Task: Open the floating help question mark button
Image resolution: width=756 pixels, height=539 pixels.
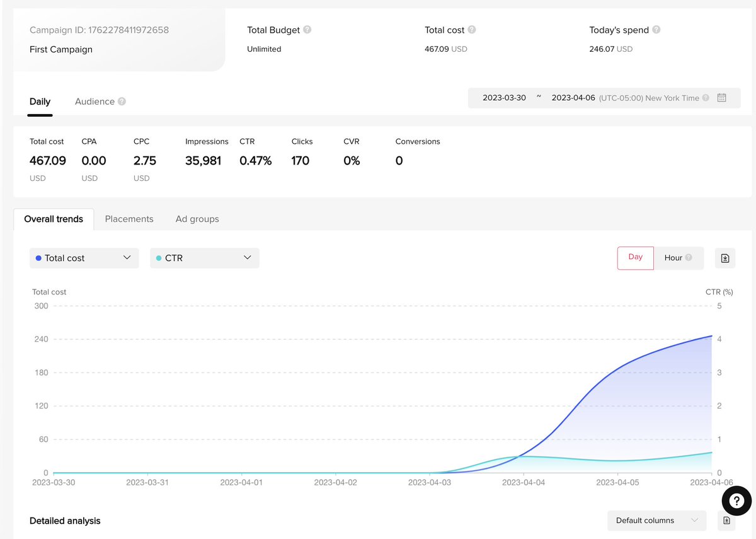Action: [x=738, y=502]
